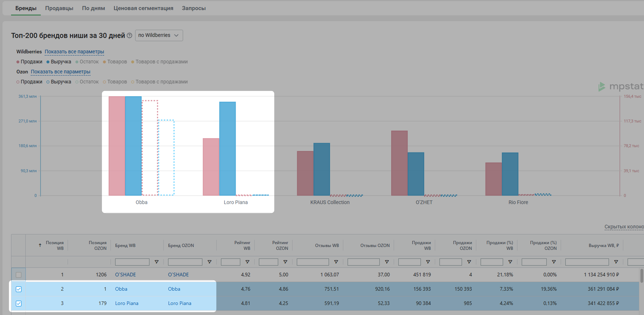The height and width of the screenshot is (315, 644).
Task: Open O`SHADE brand OZON link
Action: [x=178, y=275]
